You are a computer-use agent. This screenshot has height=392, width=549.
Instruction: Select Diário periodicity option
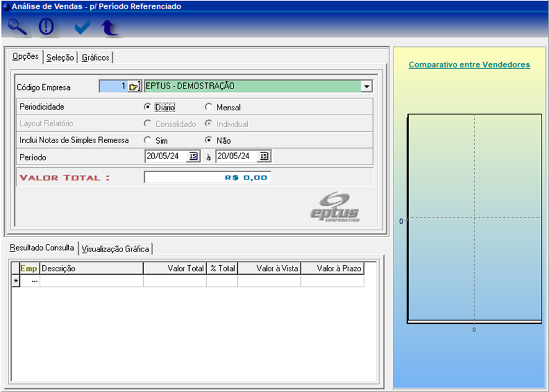pyautogui.click(x=147, y=107)
